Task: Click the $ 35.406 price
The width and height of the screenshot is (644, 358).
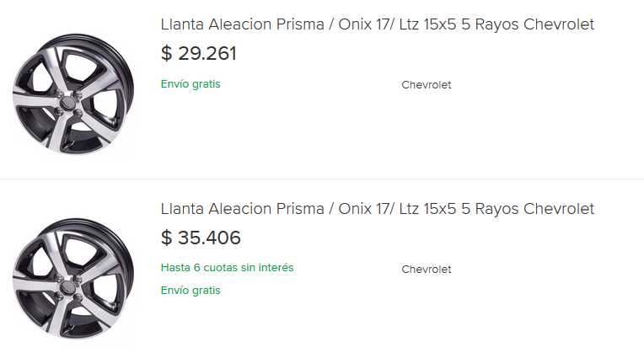Action: [201, 238]
